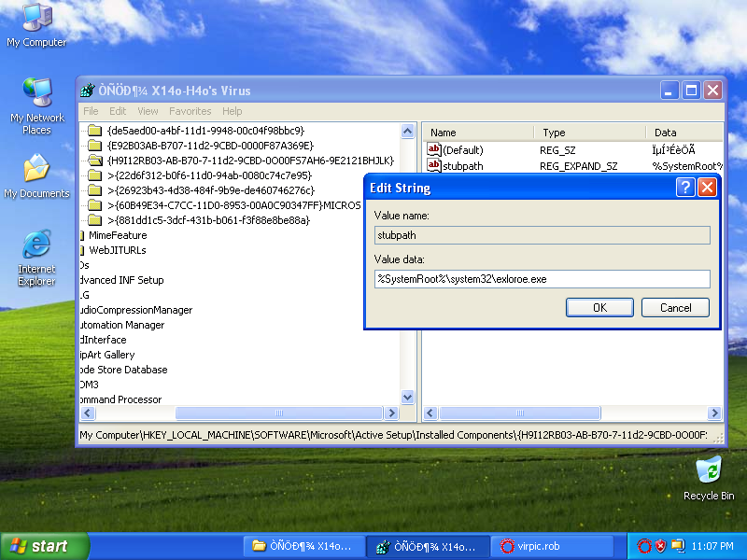Select folder icon of {E92B03AB-B707-11d2-9CBD-0000F87A369E}
The image size is (747, 560).
coord(95,146)
